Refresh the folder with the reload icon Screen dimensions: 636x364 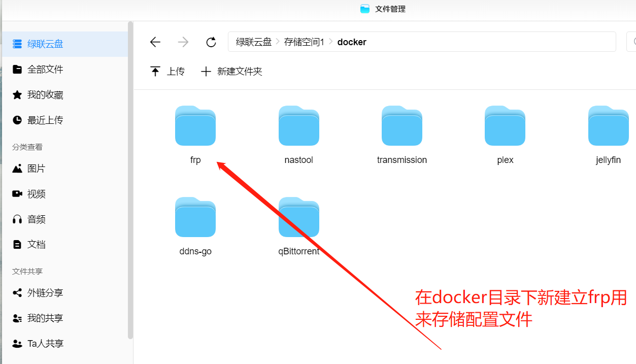coord(211,42)
